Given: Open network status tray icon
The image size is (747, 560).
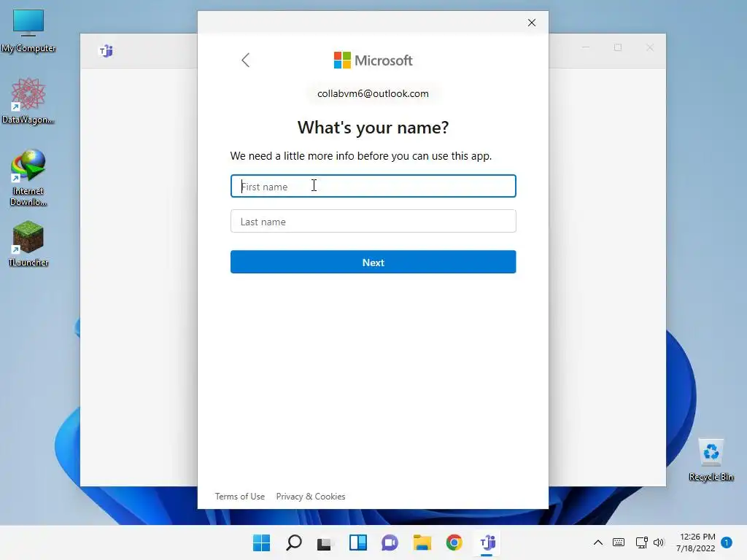Looking at the screenshot, I should pyautogui.click(x=641, y=542).
